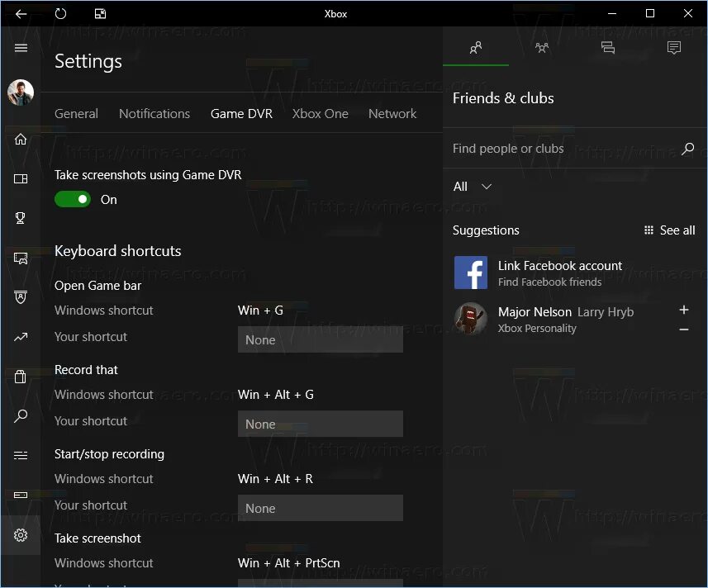The width and height of the screenshot is (708, 588).
Task: Expand the All filter dropdown
Action: coord(473,187)
